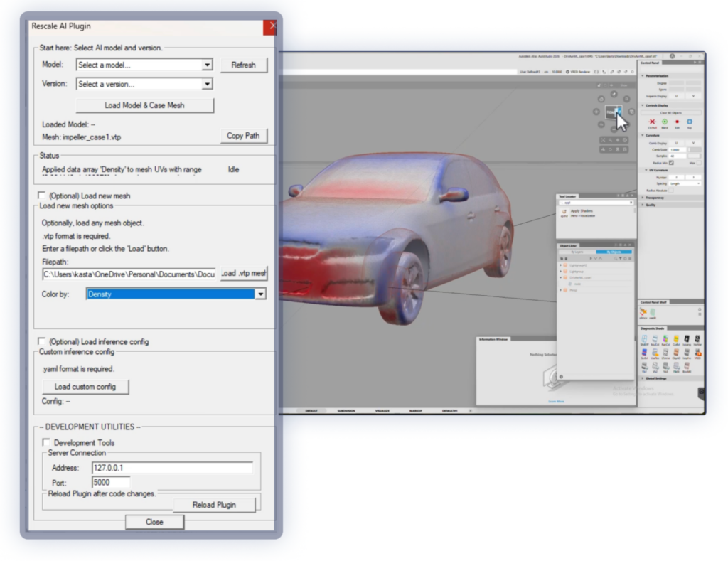Select the Edit points control icon
This screenshot has width=728, height=561.
(x=677, y=122)
